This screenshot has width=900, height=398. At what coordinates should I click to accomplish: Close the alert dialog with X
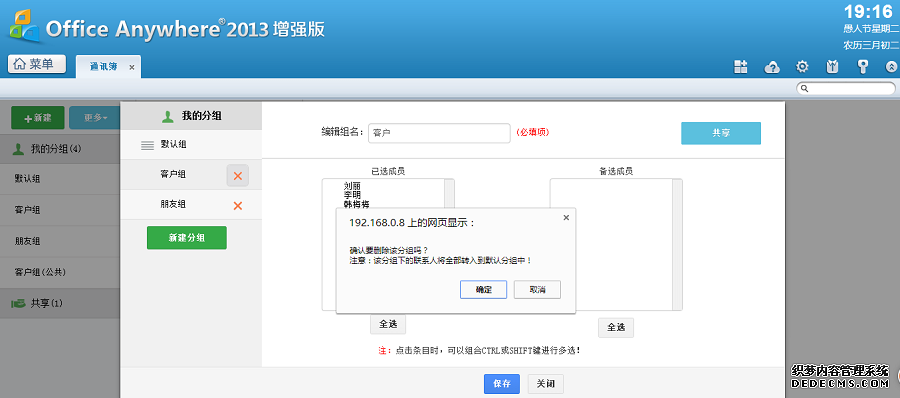point(566,218)
